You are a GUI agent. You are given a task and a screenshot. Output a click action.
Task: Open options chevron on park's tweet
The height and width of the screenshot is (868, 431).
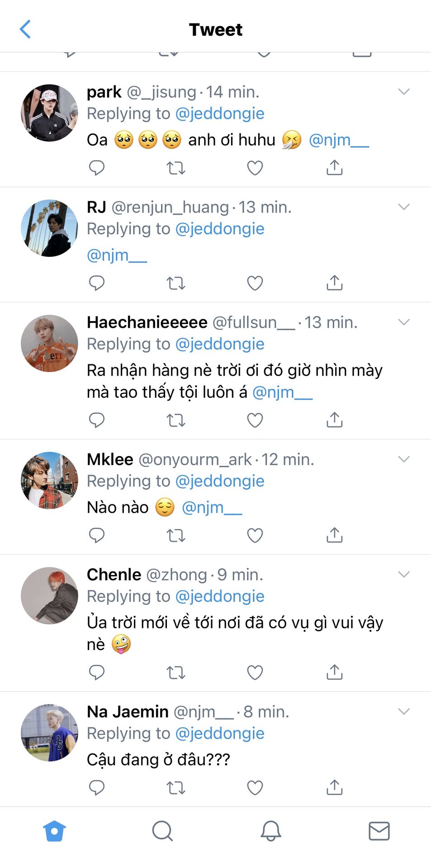403,92
